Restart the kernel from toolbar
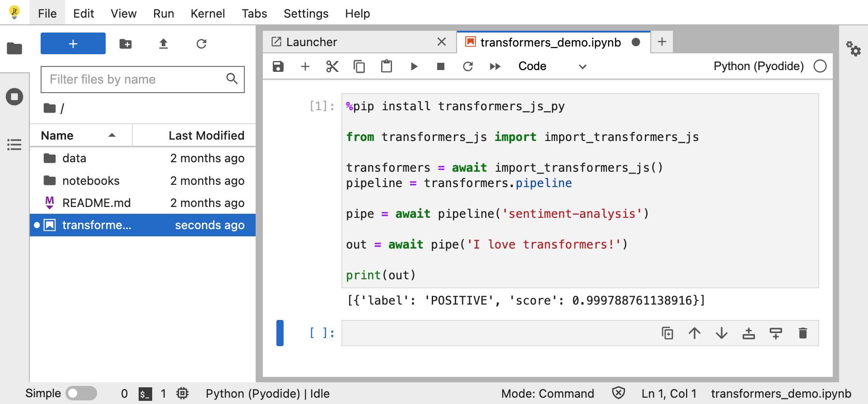Viewport: 868px width, 404px height. tap(468, 66)
